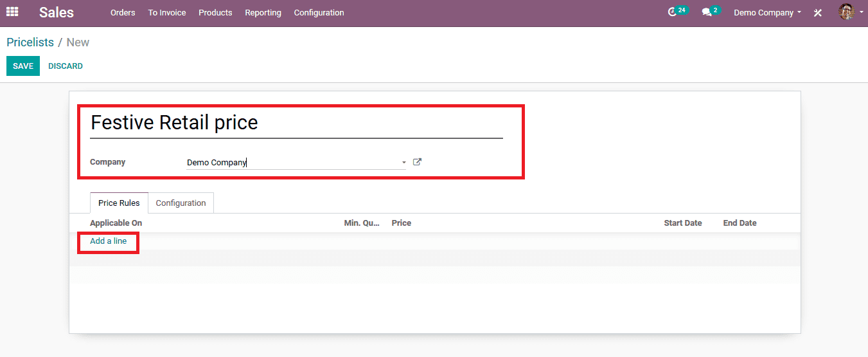This screenshot has height=357, width=868.
Task: Sort by Start Date column header
Action: tap(683, 223)
